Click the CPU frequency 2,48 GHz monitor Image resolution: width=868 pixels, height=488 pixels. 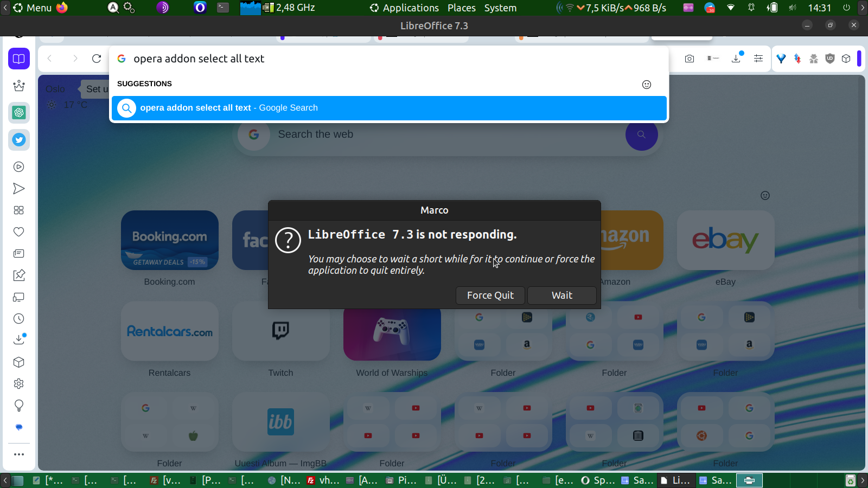[x=296, y=8]
